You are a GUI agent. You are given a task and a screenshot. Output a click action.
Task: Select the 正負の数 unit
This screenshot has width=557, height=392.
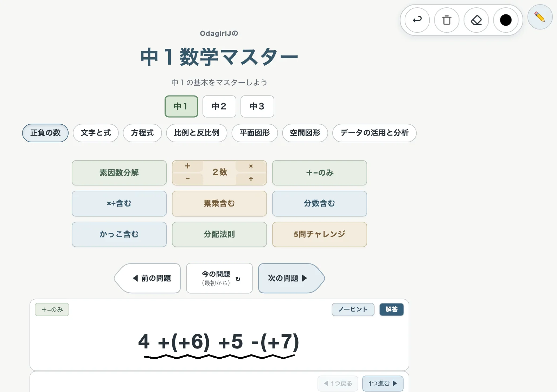tap(45, 133)
